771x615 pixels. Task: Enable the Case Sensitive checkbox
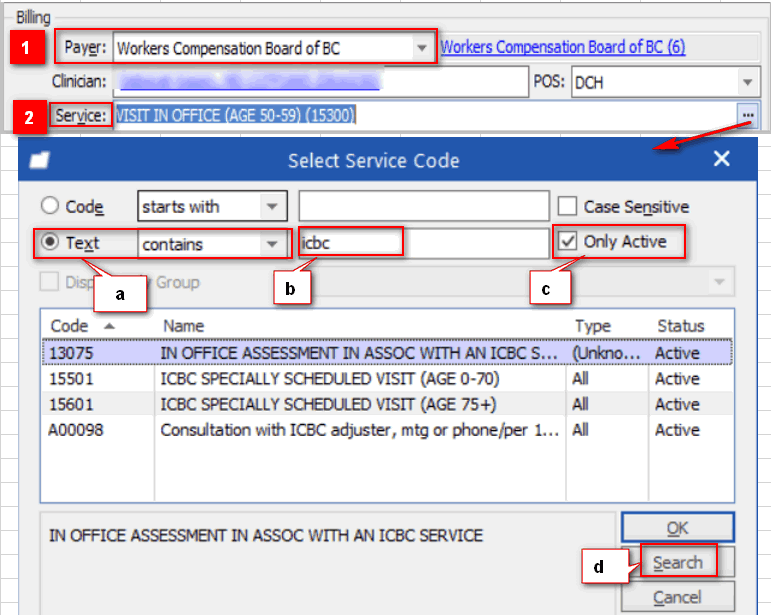point(568,207)
